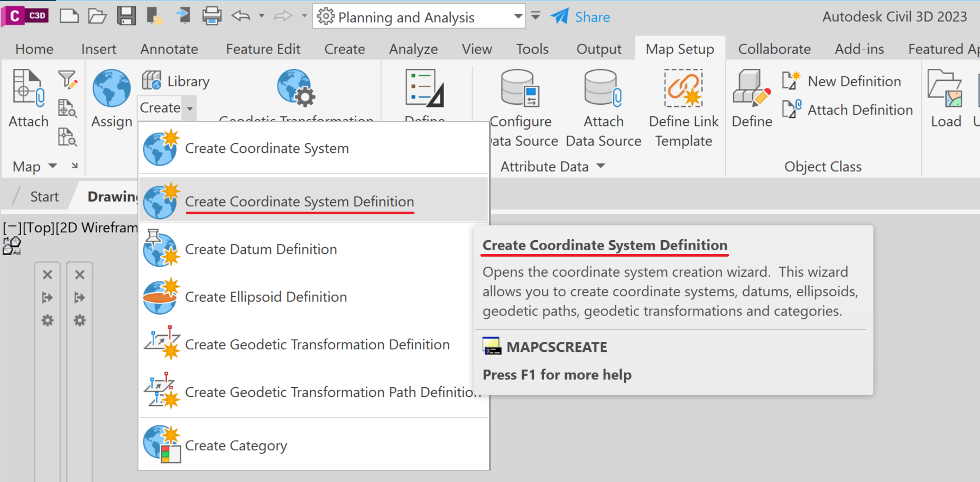980x482 pixels.
Task: Click the Plot printer icon
Action: click(211, 16)
